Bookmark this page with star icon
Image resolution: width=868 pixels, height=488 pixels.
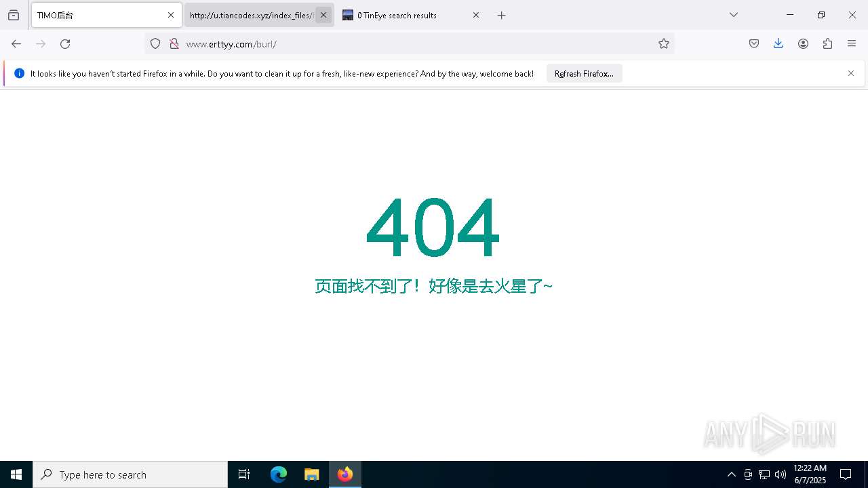[664, 43]
